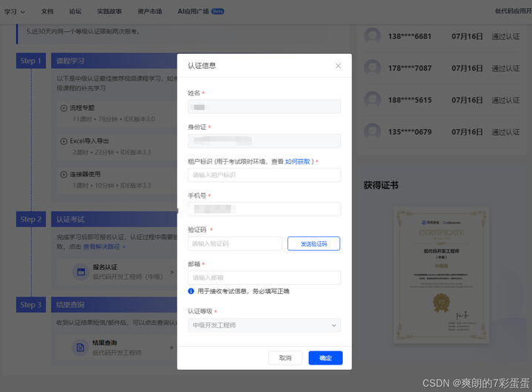Open the 结果查询 低代码开发工程师 entry

pyautogui.click(x=117, y=348)
